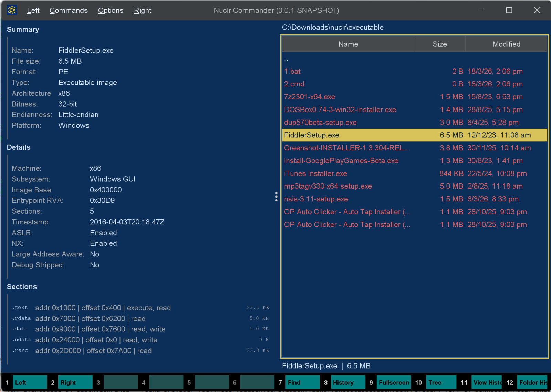Click function key 7 Find button

302,382
